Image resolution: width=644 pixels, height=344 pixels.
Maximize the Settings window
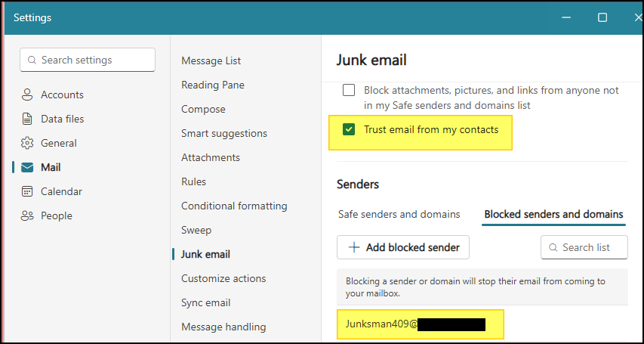click(x=602, y=17)
